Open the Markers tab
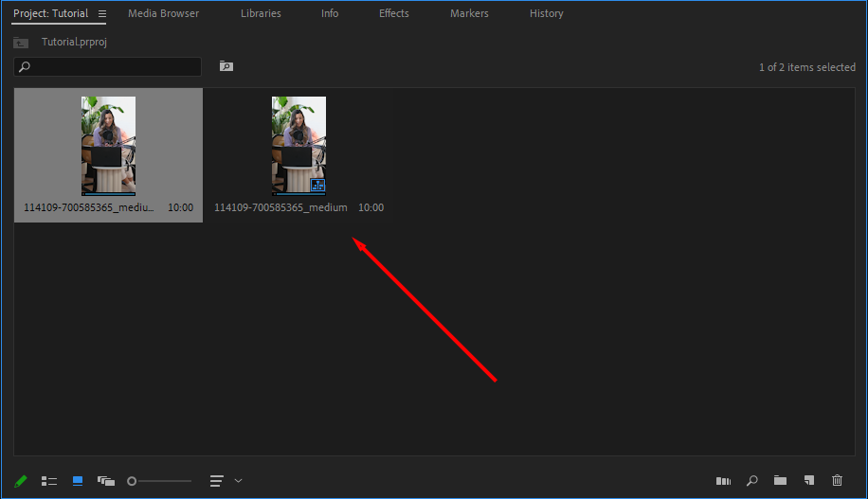This screenshot has width=868, height=499. (x=469, y=13)
